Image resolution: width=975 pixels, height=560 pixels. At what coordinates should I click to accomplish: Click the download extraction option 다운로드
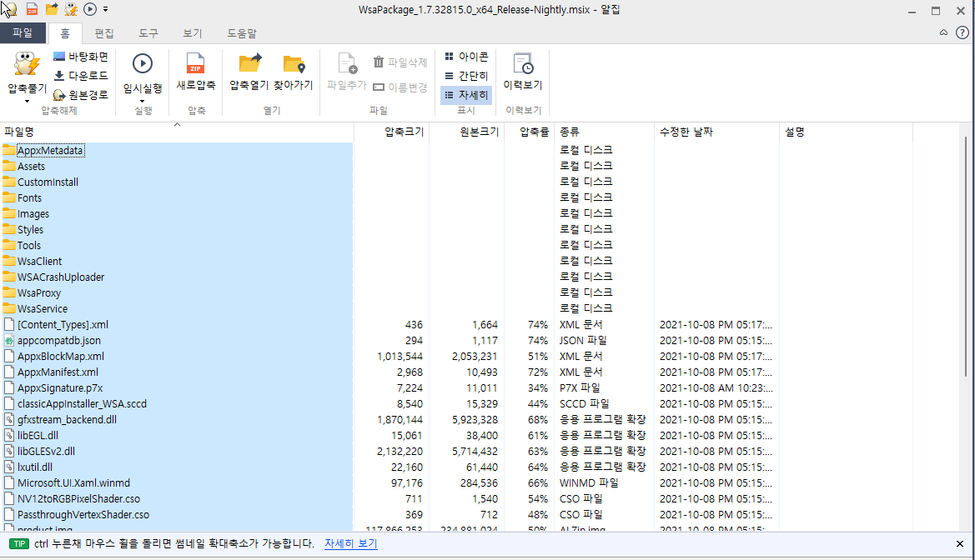point(81,73)
